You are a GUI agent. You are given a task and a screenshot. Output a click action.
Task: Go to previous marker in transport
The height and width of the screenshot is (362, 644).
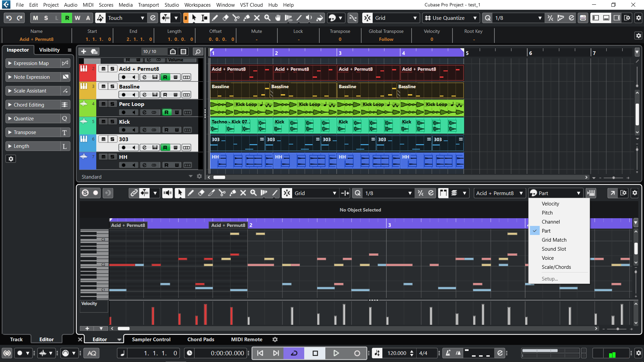[260, 353]
